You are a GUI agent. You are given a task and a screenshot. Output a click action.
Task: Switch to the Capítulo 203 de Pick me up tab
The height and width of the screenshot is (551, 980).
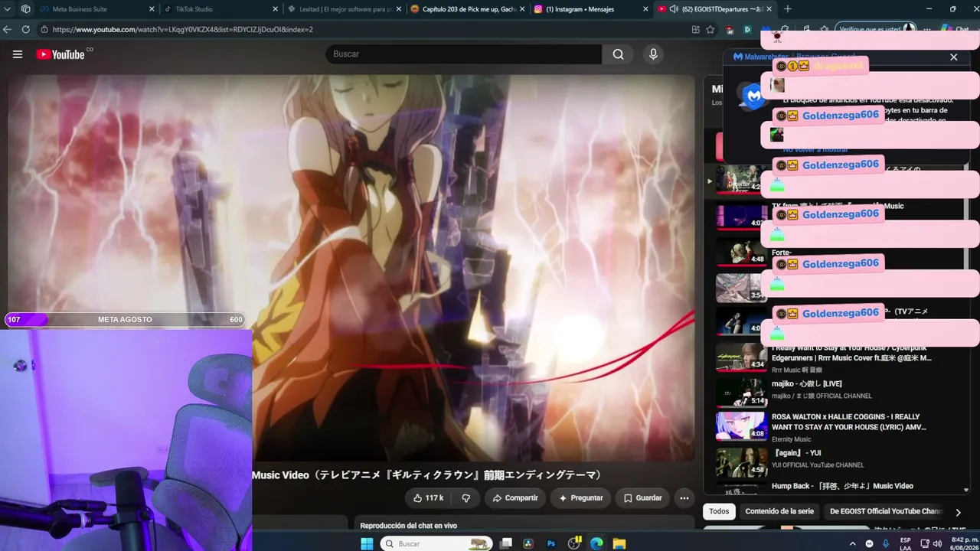pyautogui.click(x=465, y=9)
